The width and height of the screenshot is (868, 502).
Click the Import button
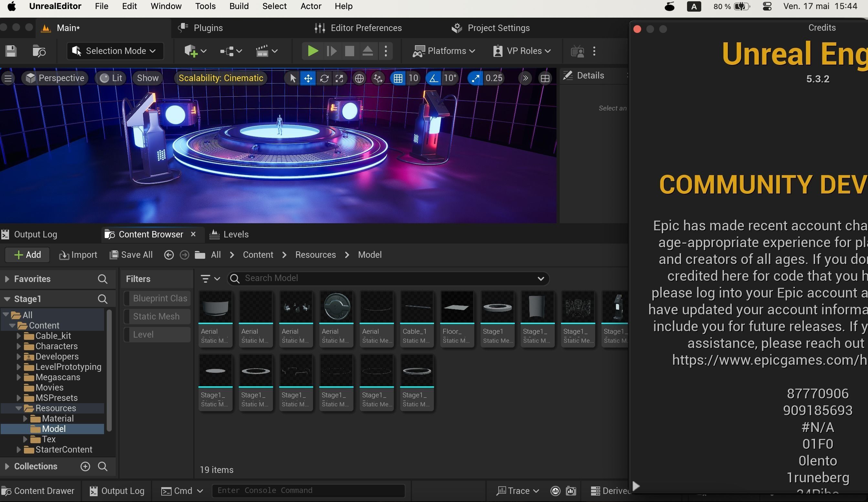pyautogui.click(x=78, y=255)
